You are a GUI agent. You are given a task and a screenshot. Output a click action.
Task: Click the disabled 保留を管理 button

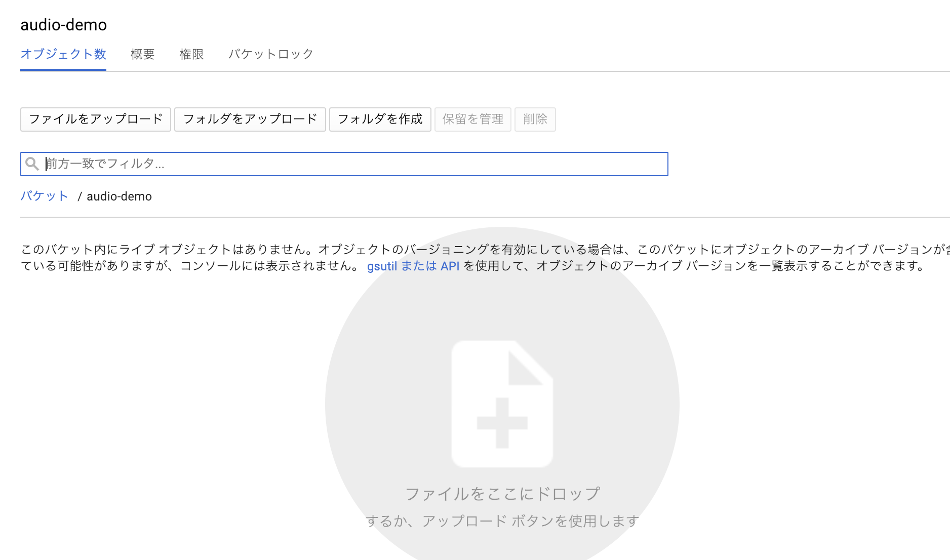pyautogui.click(x=473, y=119)
